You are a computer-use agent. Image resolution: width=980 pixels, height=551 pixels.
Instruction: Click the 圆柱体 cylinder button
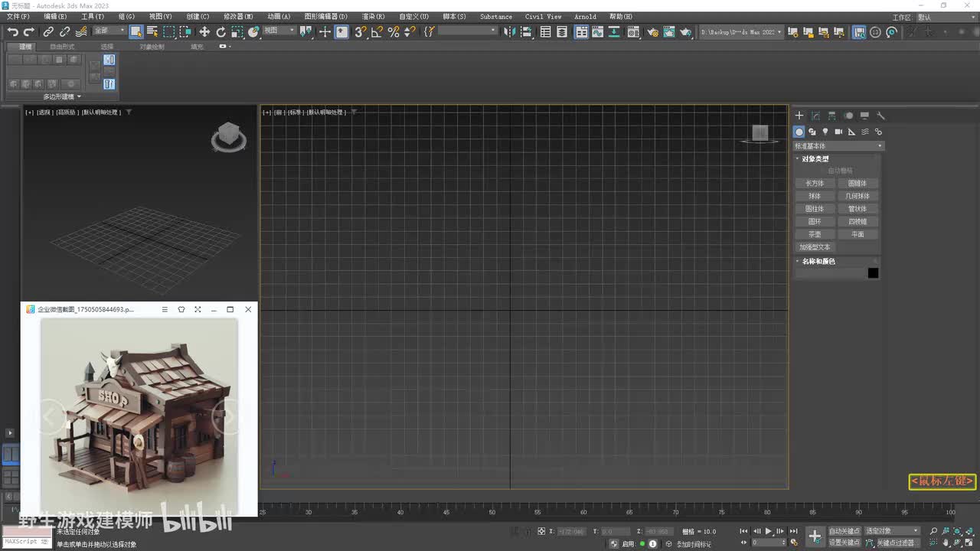click(815, 209)
